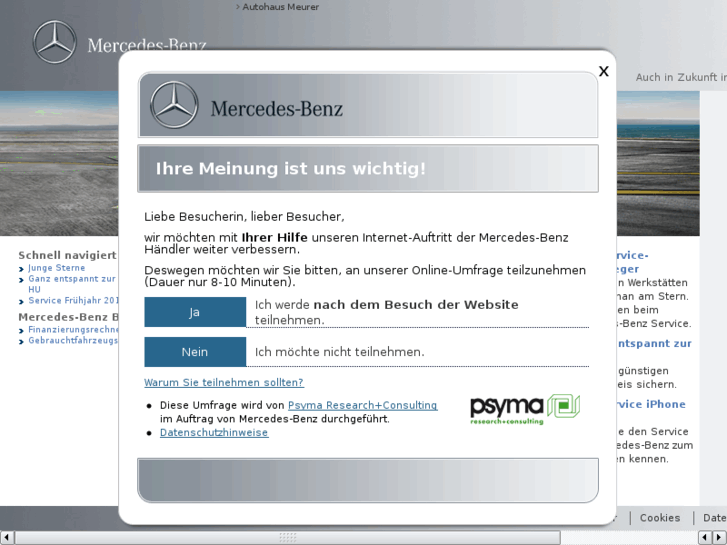Close the survey popup with the X

tap(603, 71)
